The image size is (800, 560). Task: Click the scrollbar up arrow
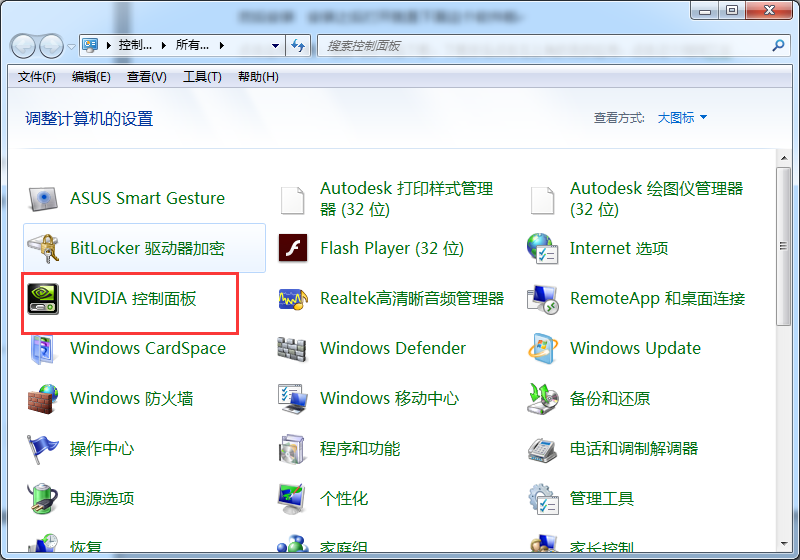[783, 158]
